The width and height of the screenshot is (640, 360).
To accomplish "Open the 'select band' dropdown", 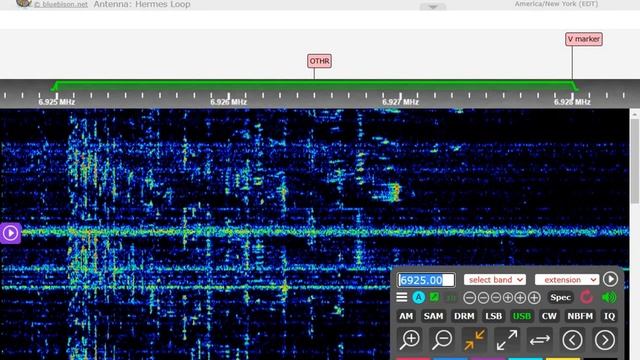I will [495, 280].
